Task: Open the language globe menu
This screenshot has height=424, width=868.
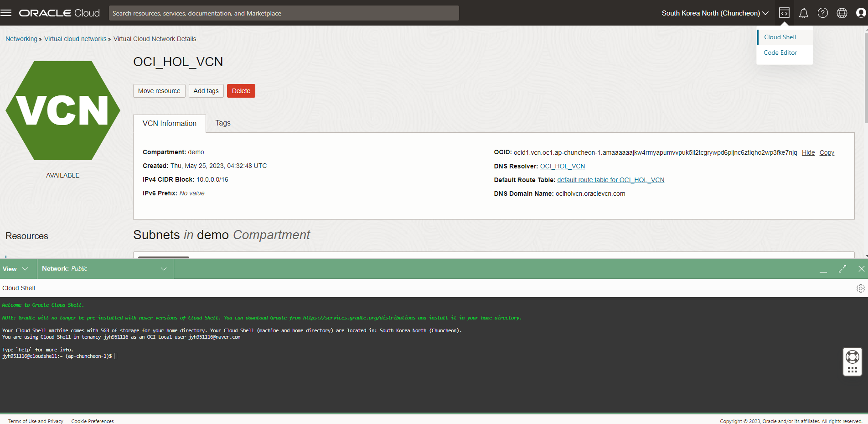Action: 842,13
